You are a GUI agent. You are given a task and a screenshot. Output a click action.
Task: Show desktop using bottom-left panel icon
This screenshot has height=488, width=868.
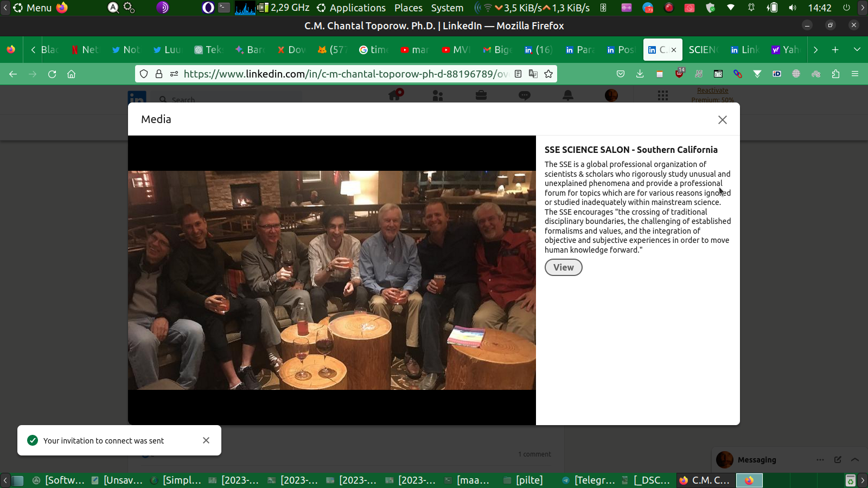pyautogui.click(x=18, y=480)
